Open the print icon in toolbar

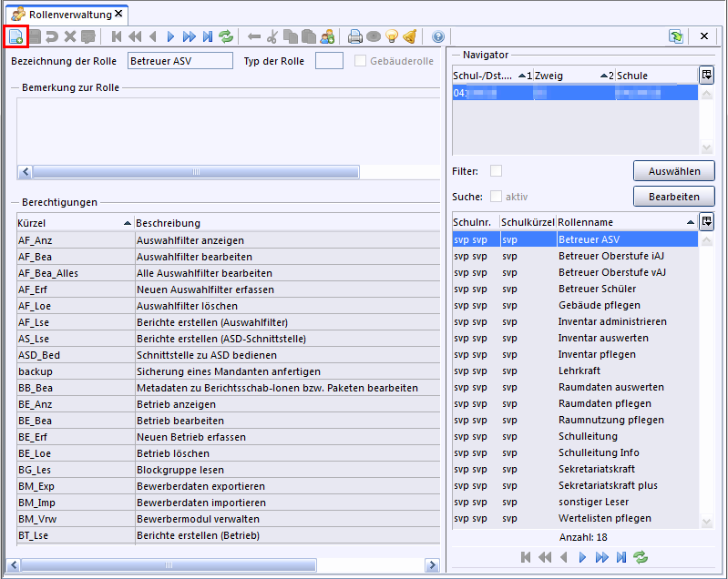click(x=355, y=36)
